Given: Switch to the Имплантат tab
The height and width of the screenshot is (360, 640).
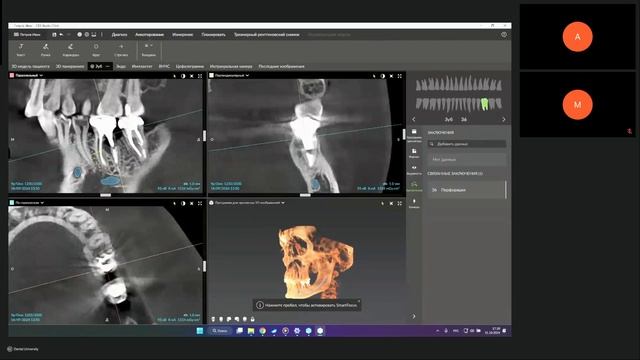Looking at the screenshot, I should click(x=142, y=66).
